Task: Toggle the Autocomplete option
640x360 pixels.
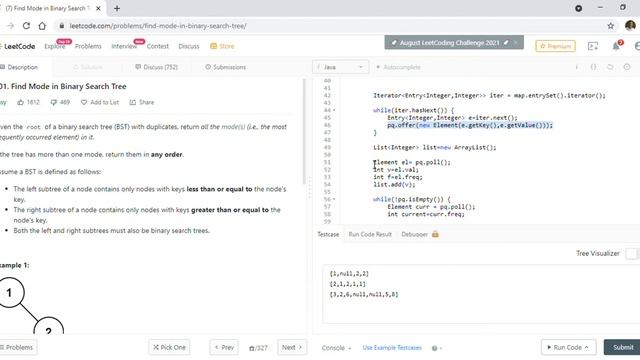Action: (398, 67)
